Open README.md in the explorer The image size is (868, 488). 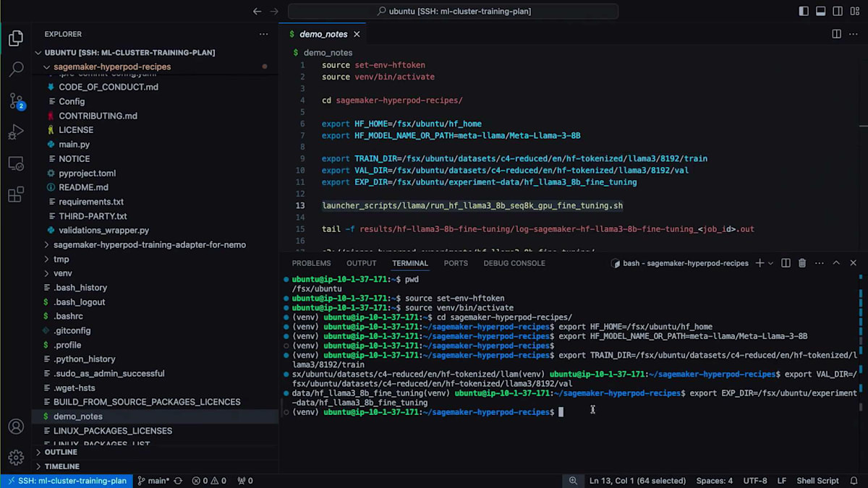pos(83,187)
